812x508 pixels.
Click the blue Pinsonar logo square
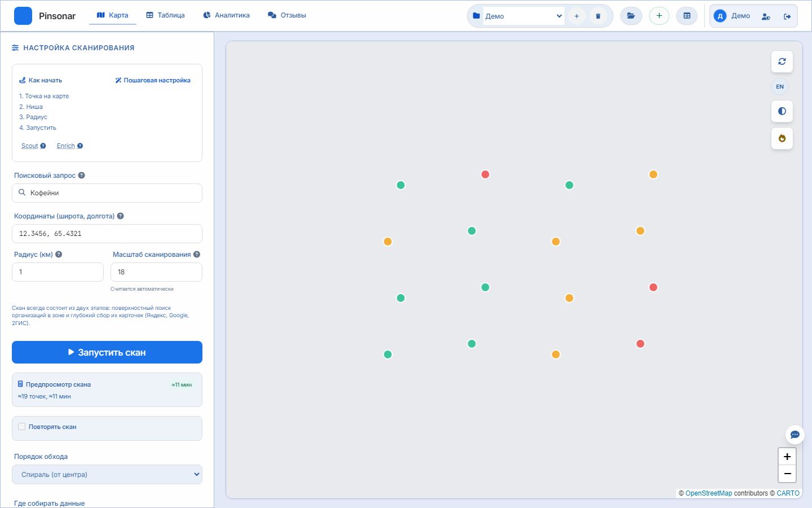tap(23, 16)
